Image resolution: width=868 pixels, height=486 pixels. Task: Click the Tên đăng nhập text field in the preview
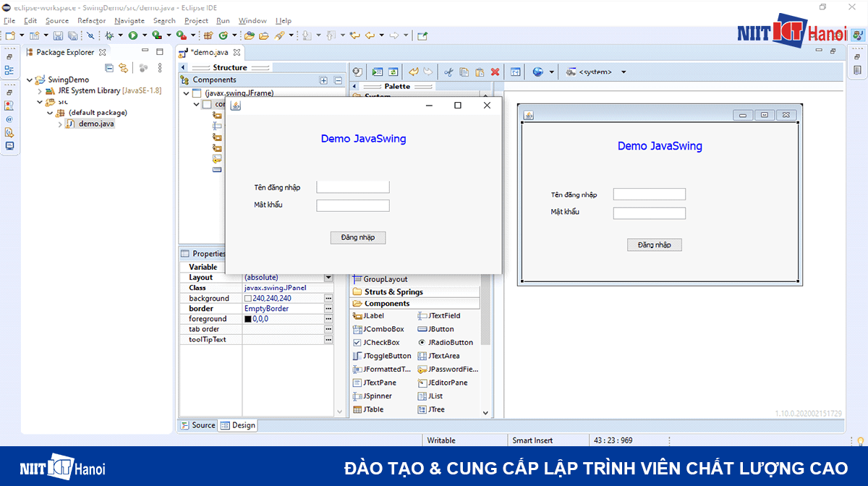352,187
